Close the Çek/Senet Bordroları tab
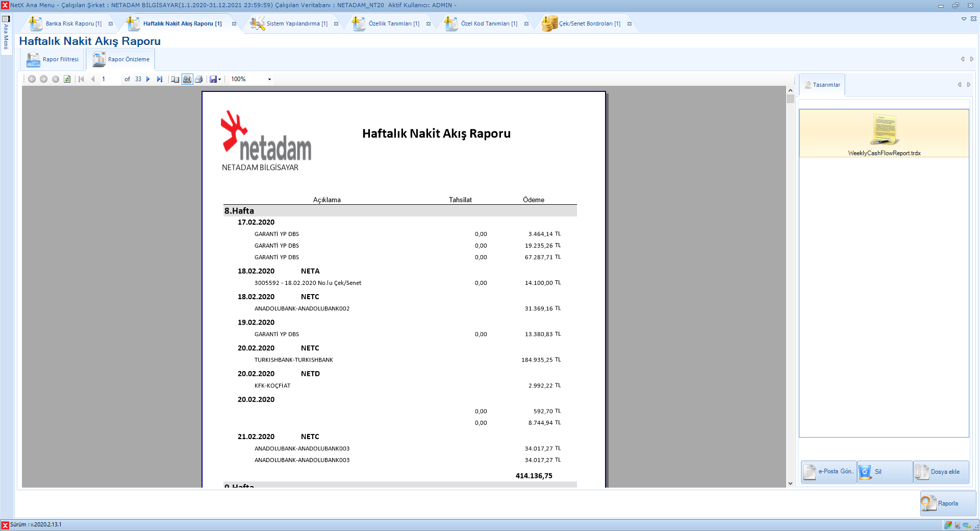This screenshot has height=531, width=980. point(630,24)
